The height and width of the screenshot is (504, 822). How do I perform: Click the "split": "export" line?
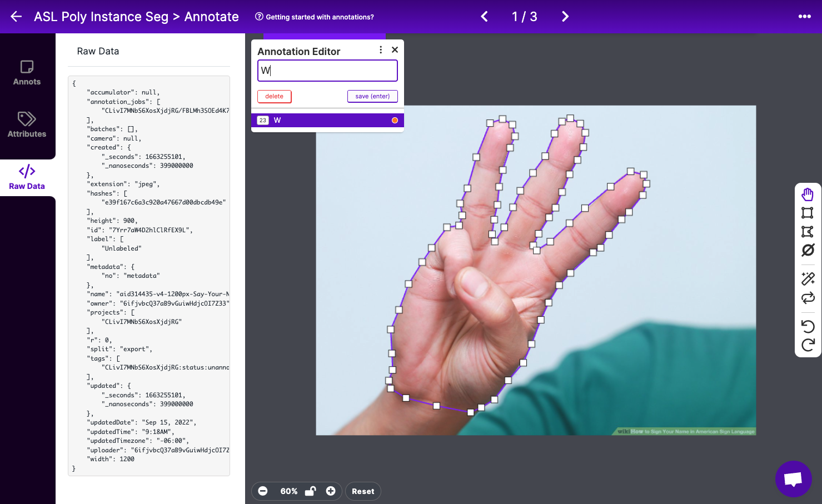pos(119,349)
